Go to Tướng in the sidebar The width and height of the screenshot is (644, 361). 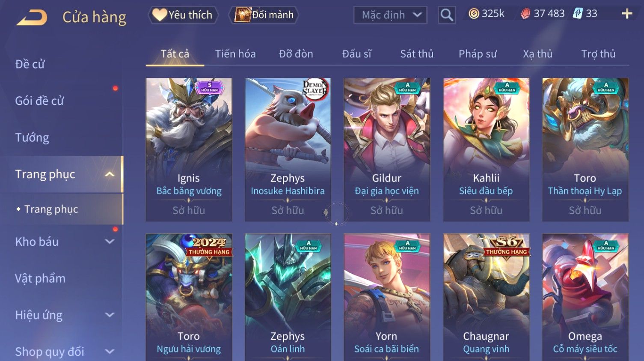click(32, 138)
